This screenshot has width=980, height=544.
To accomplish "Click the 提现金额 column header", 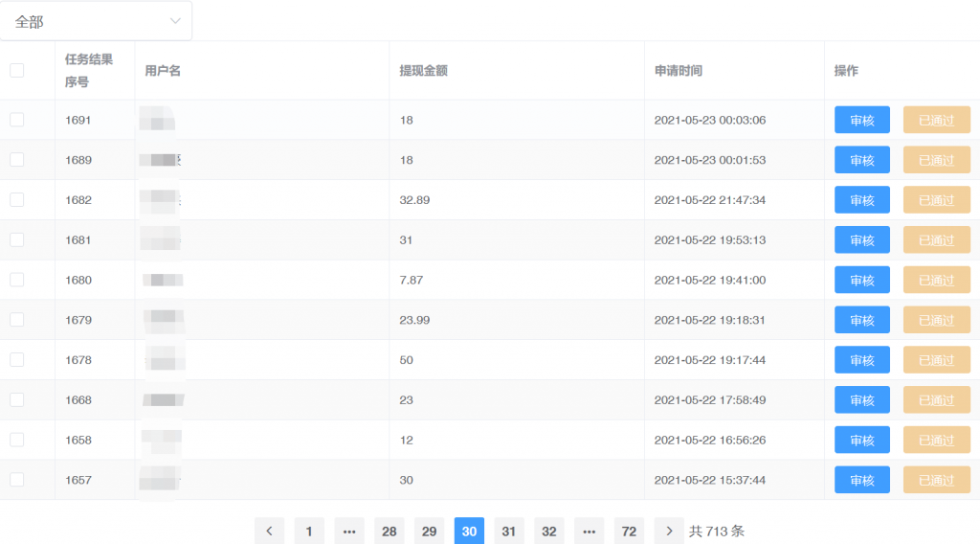I will (423, 71).
